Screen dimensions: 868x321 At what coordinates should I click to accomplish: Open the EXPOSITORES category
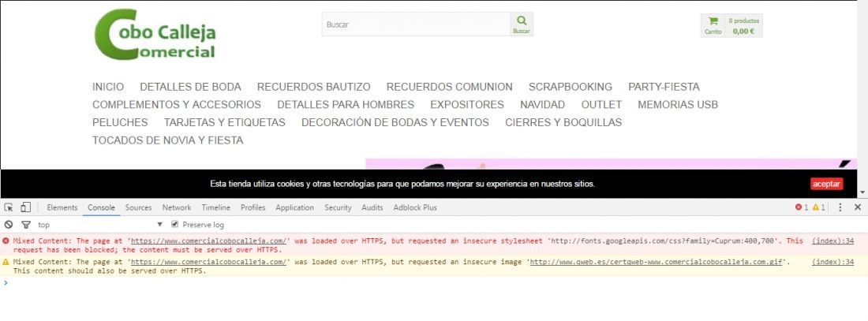(467, 105)
